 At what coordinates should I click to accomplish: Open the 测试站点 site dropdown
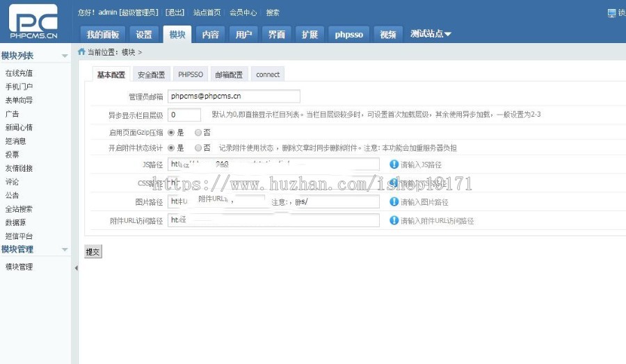431,34
